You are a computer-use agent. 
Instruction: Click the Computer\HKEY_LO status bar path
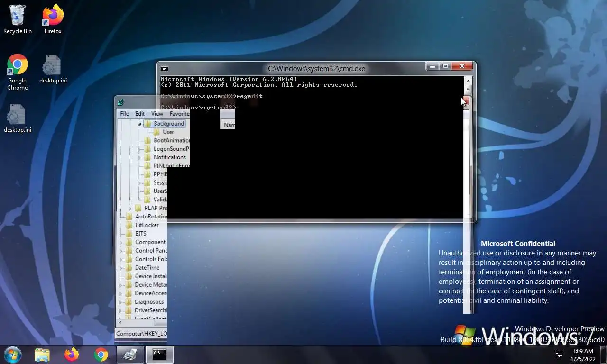tap(141, 334)
